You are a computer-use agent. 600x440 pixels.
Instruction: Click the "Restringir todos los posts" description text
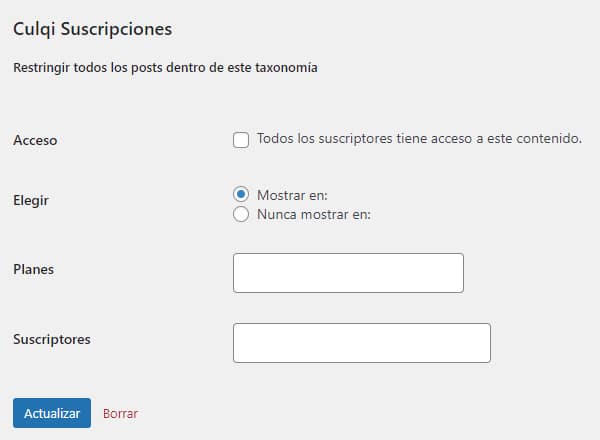tap(165, 69)
